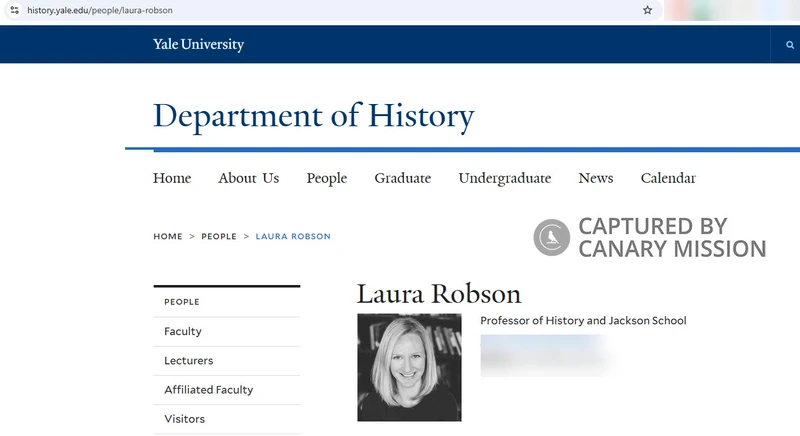This screenshot has height=436, width=800.
Task: Open the department Calendar page
Action: coord(668,178)
